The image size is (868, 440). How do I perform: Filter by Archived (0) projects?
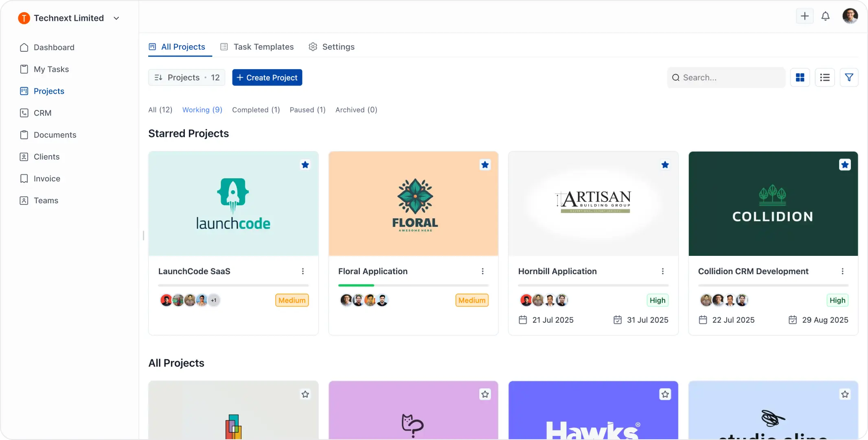(356, 110)
